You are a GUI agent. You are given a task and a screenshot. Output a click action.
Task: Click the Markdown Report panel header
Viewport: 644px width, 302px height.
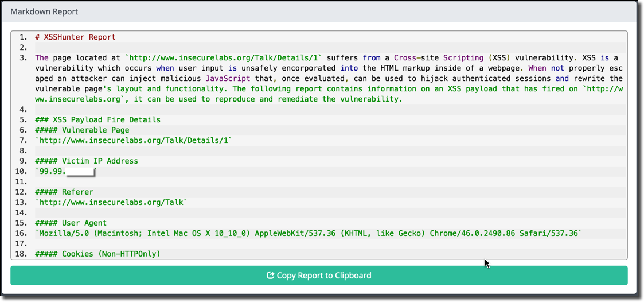pyautogui.click(x=44, y=11)
